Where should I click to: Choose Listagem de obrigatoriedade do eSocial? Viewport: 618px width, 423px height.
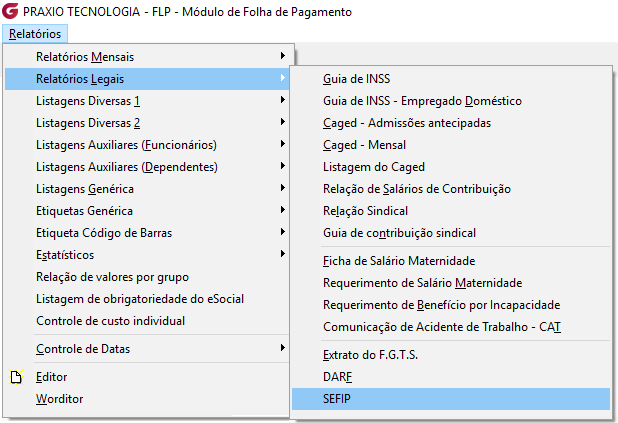[x=147, y=299]
